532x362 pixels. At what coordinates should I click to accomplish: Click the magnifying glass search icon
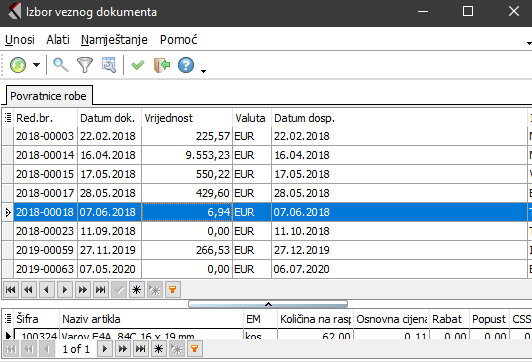pyautogui.click(x=61, y=65)
